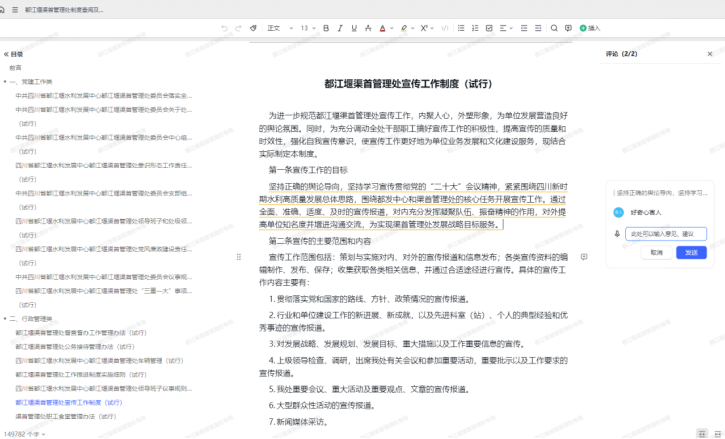Open the font color picker
The width and height of the screenshot is (725, 439).
coord(382,28)
